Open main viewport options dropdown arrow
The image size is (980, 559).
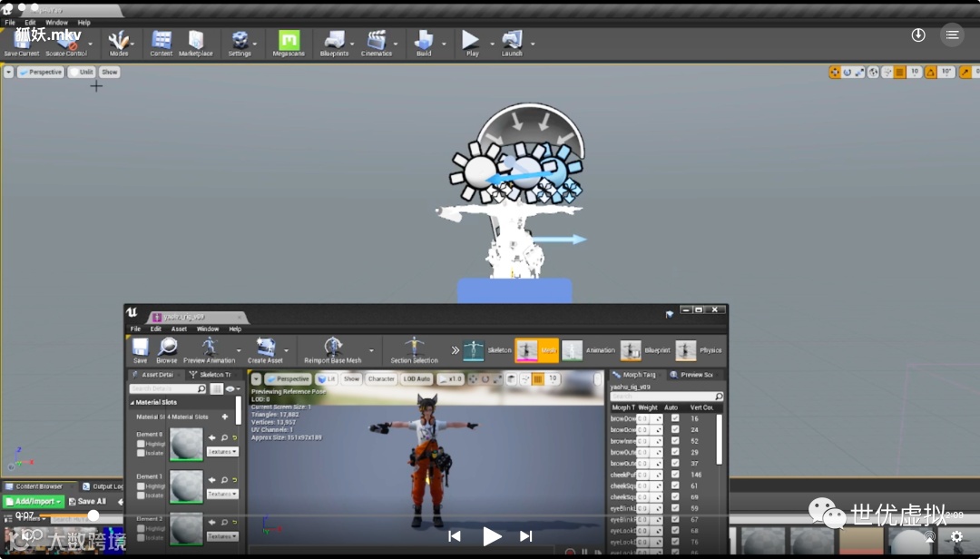8,72
